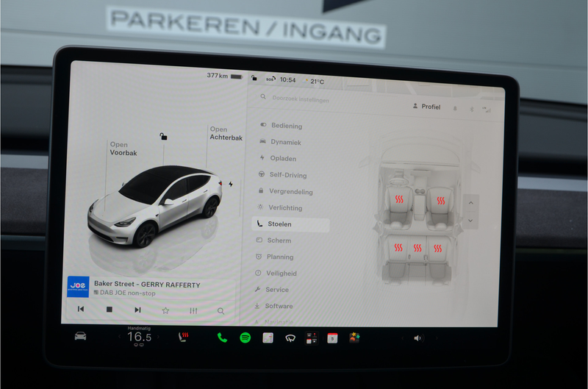This screenshot has height=389, width=588.
Task: Open the chart app next to Spotify
Action: [x=268, y=338]
